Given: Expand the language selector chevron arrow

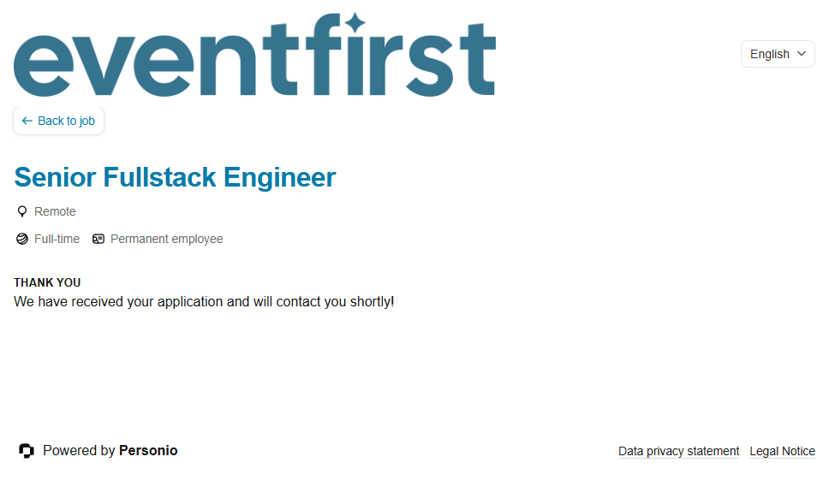Looking at the screenshot, I should pos(802,54).
